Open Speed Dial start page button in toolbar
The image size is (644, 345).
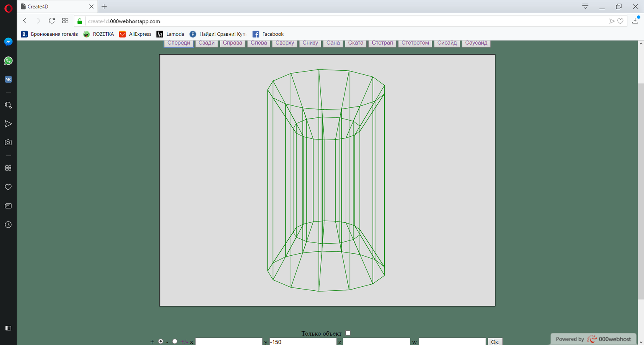(65, 21)
